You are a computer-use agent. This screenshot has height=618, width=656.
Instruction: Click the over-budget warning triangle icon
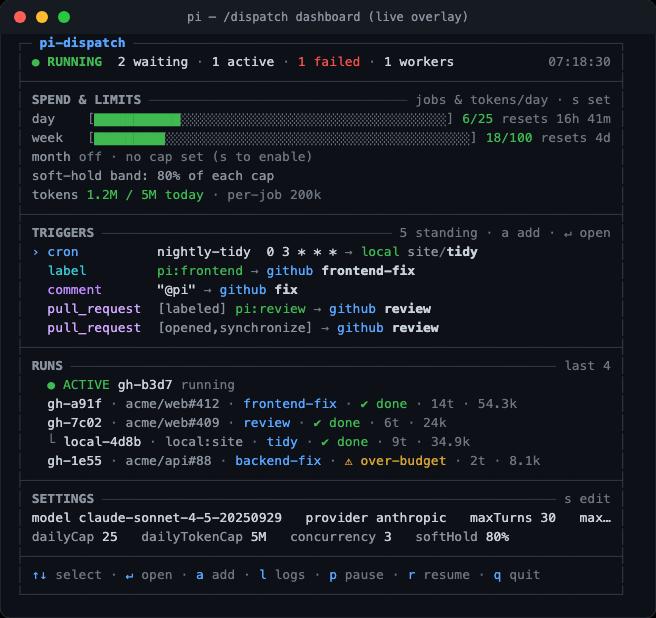[348, 461]
